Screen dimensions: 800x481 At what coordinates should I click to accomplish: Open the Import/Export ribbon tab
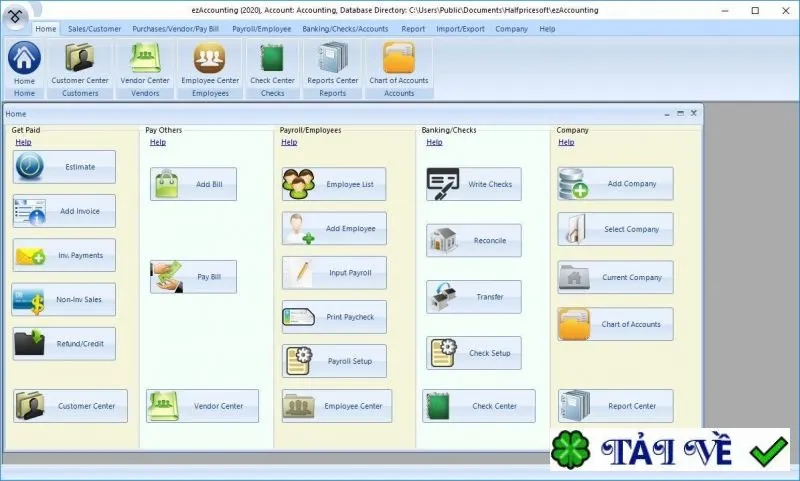click(x=460, y=29)
